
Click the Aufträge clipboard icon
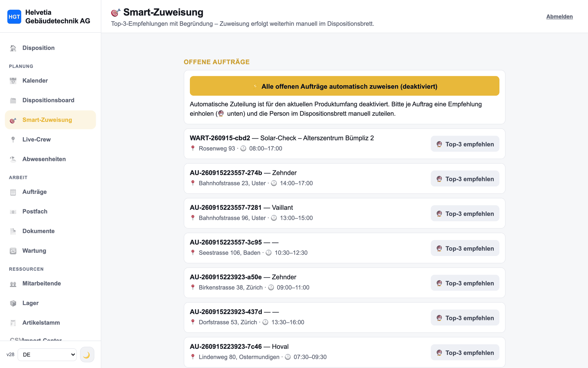13,192
